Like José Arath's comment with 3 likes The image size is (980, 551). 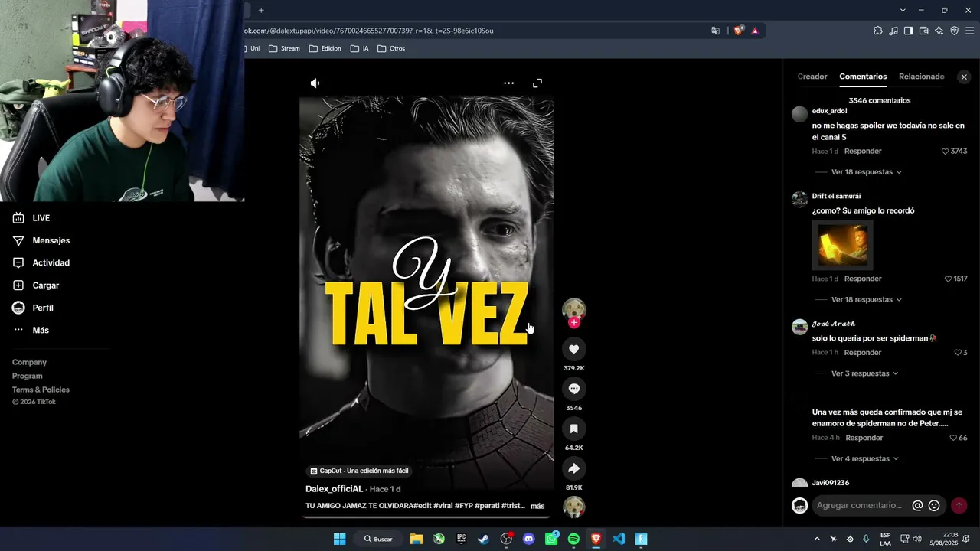pos(958,353)
